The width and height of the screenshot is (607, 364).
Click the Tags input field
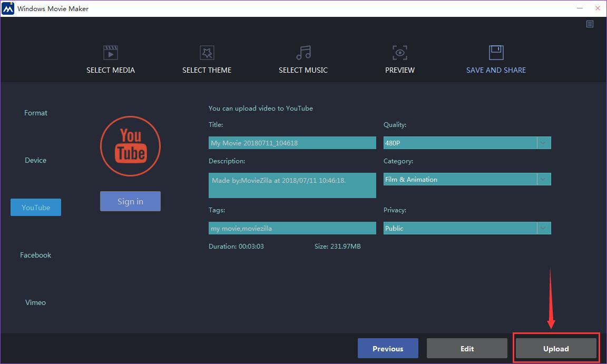(x=292, y=228)
